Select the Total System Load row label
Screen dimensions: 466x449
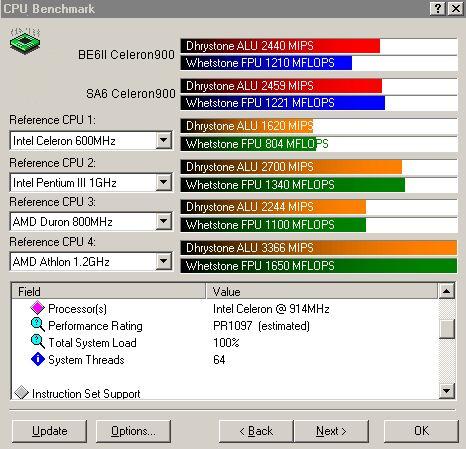(x=92, y=343)
